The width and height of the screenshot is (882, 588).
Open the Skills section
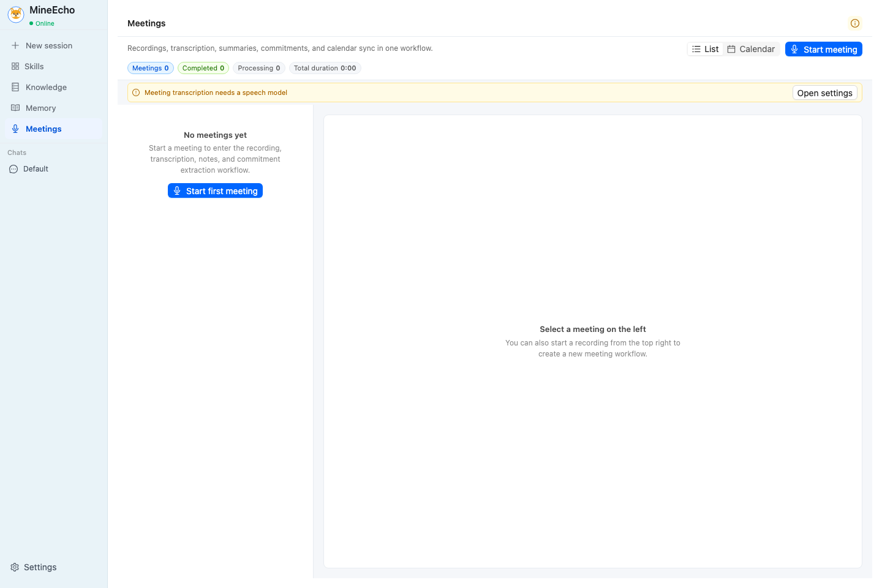point(54,66)
